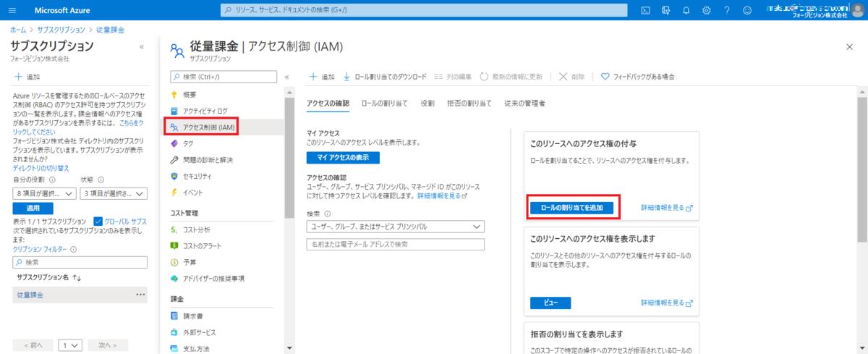Collapse the サブスクリプション panel with double chevron

[x=142, y=47]
